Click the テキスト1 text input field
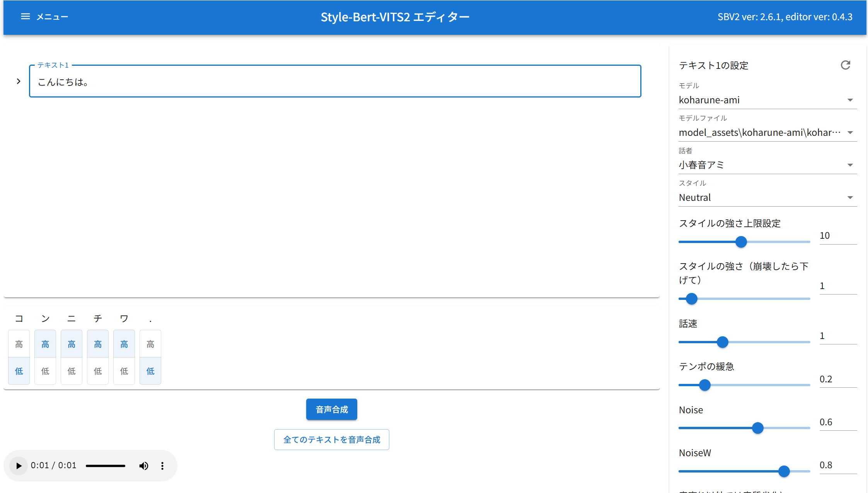The image size is (868, 493). click(x=335, y=82)
